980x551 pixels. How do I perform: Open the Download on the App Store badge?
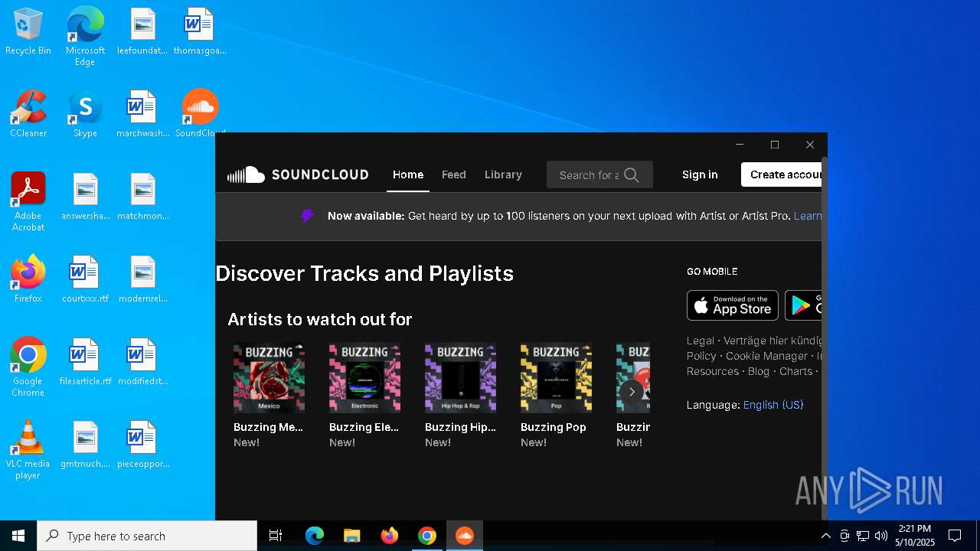pos(733,305)
